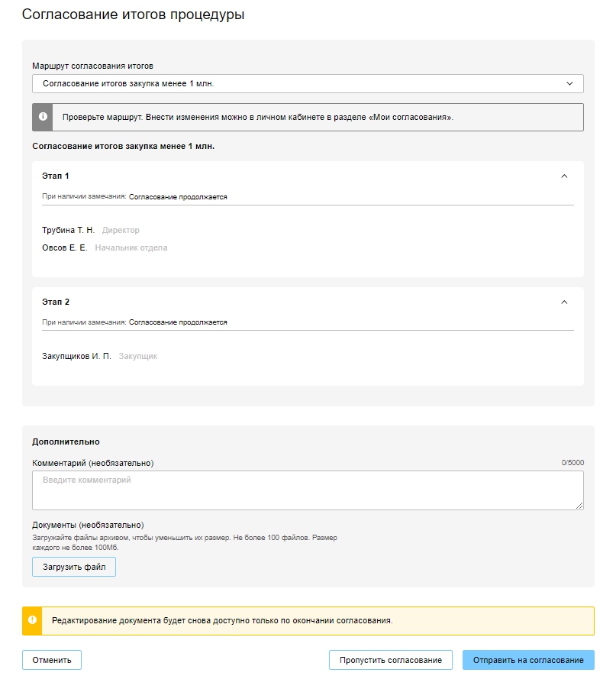Click the yellow warning icon at the bottom

coord(32,620)
